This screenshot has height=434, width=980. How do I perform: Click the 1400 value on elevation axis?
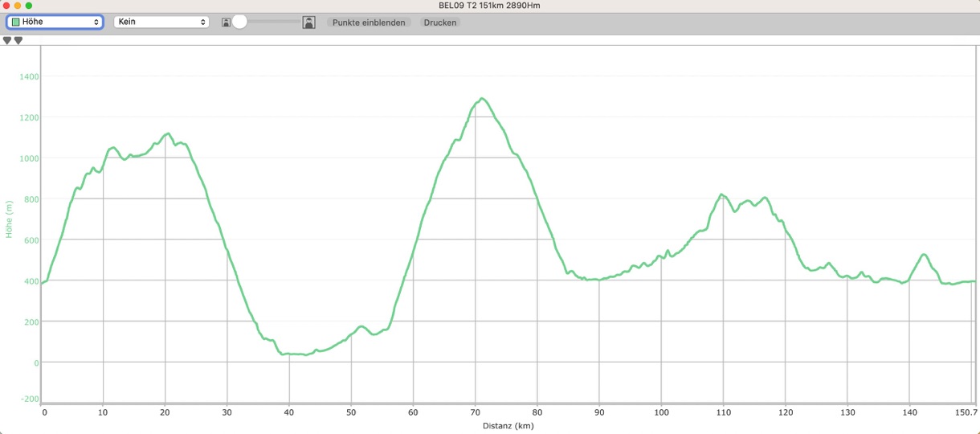(x=30, y=76)
